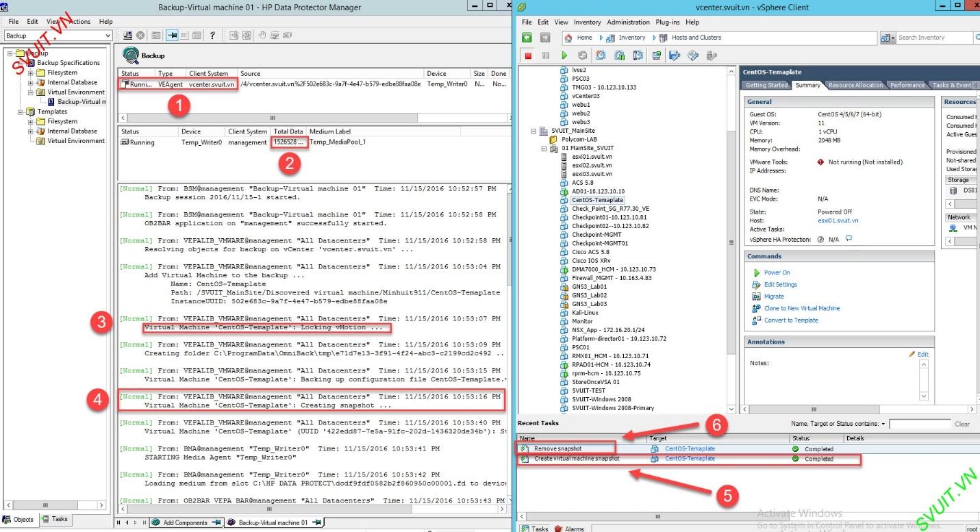Click the Migrate command link
Image resolution: width=980 pixels, height=532 pixels.
(774, 296)
